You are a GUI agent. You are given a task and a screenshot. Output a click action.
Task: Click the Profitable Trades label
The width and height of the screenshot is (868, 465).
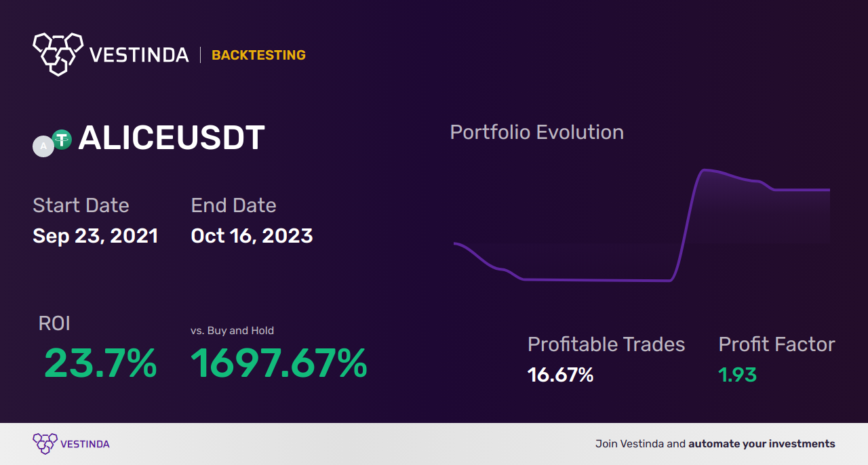[x=606, y=344]
